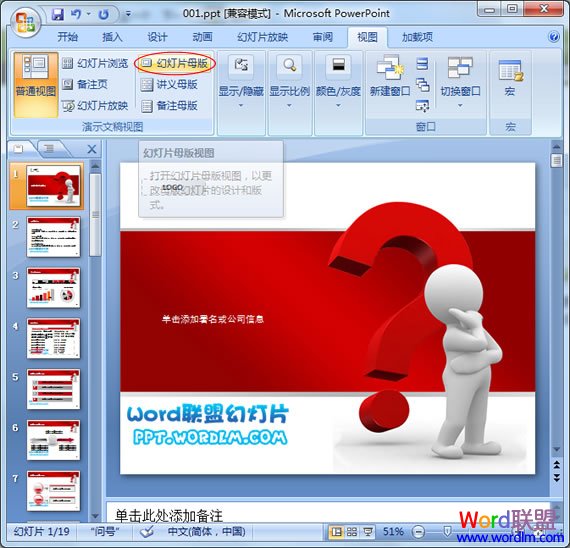Screen dimensions: 570x548
Task: Undo the last action in toolbar
Action: 76,15
